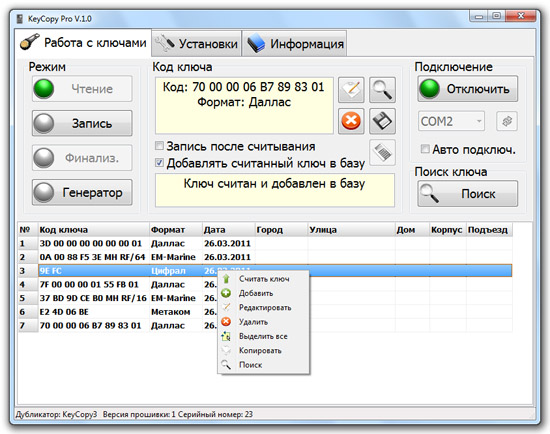The height and width of the screenshot is (434, 550).
Task: Switch to Запись mode
Action: [x=82, y=123]
